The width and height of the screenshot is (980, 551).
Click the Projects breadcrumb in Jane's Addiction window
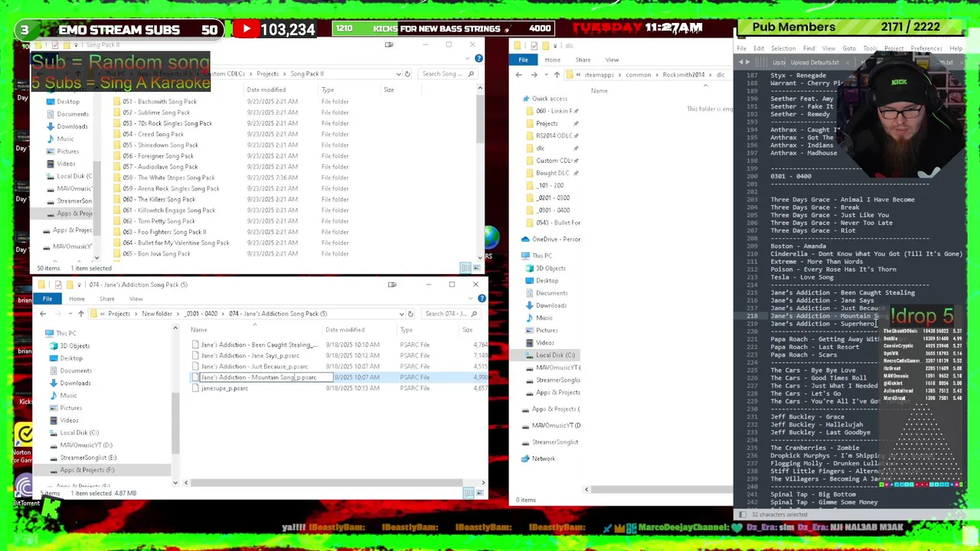point(119,314)
